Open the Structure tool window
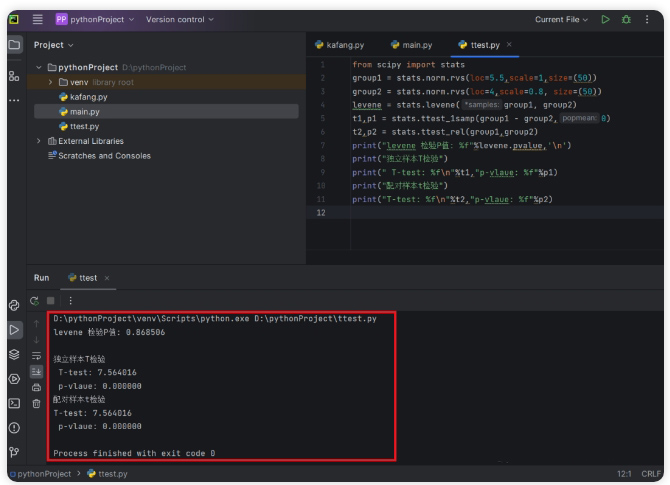The image size is (670, 485). 14,76
